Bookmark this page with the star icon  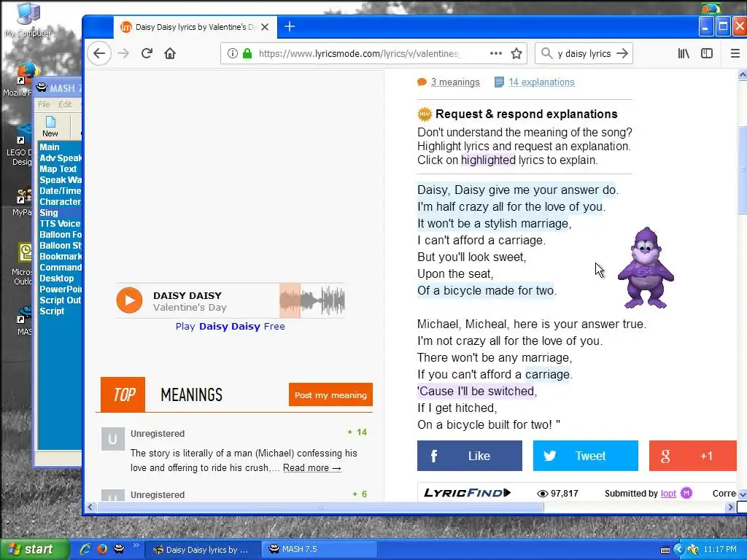tap(516, 53)
